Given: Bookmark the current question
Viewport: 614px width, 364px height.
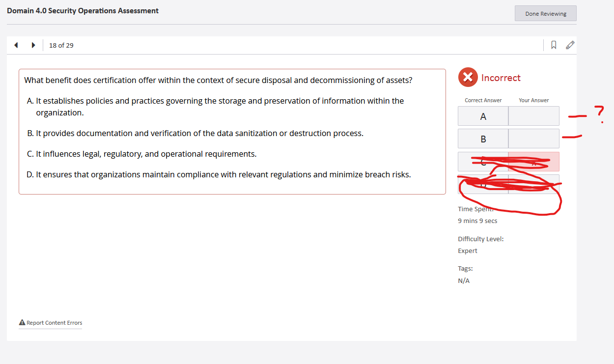Looking at the screenshot, I should (x=554, y=45).
